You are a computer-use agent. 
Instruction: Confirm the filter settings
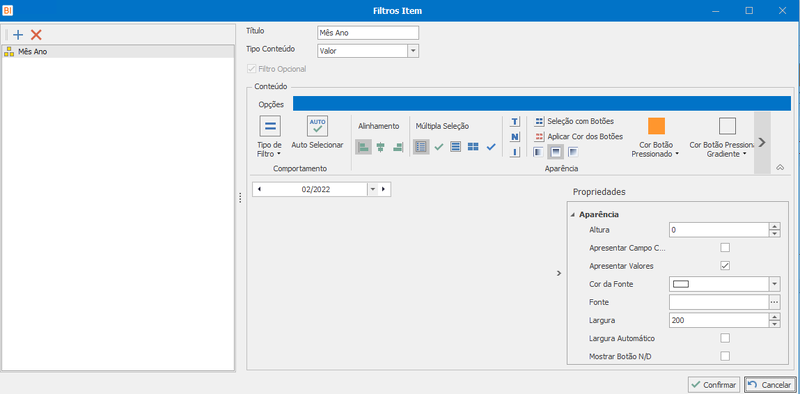(x=713, y=385)
